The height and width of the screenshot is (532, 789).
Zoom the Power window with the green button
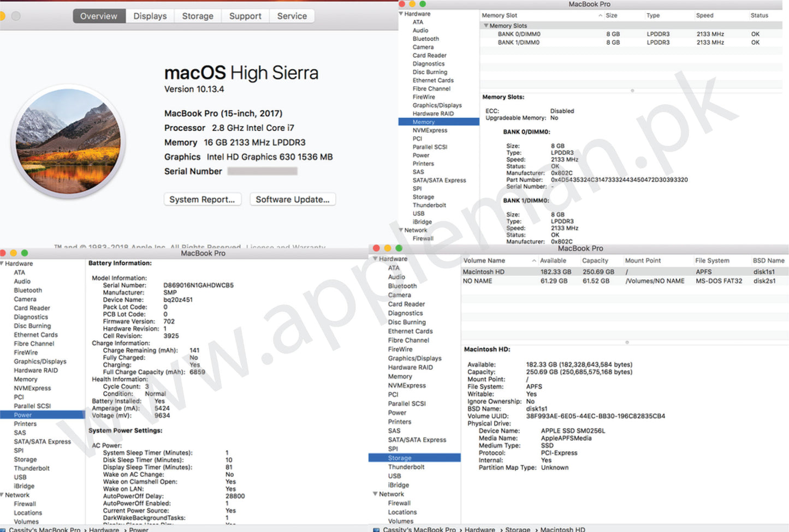click(x=24, y=253)
